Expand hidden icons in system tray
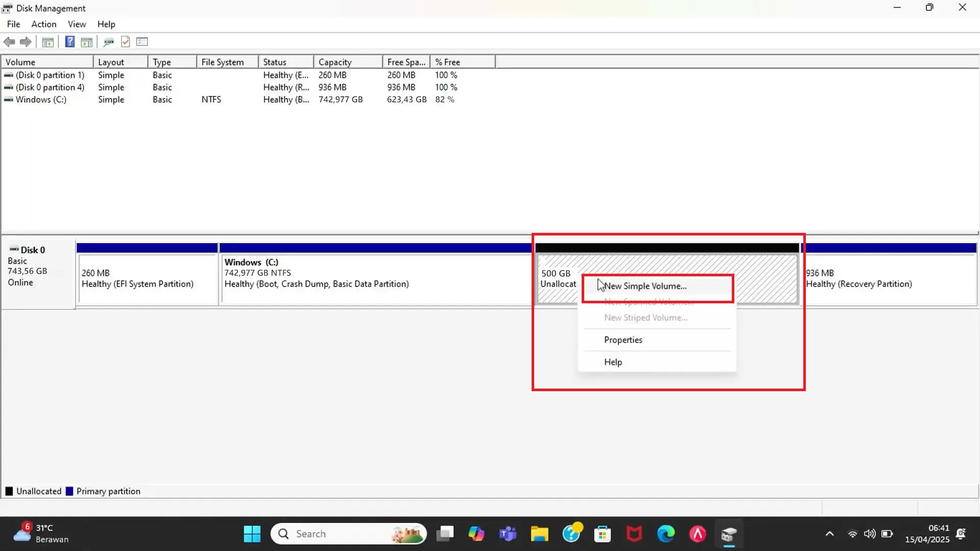Viewport: 980px width, 551px height. [829, 534]
